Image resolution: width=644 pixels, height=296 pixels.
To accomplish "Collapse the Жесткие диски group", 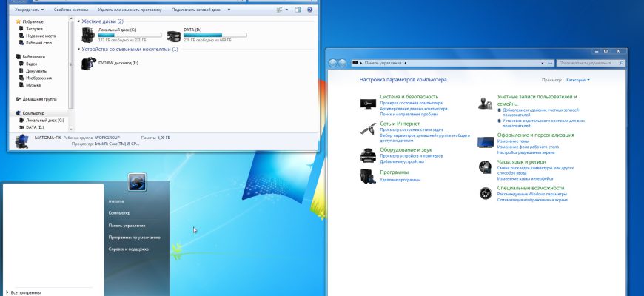I will tap(79, 21).
